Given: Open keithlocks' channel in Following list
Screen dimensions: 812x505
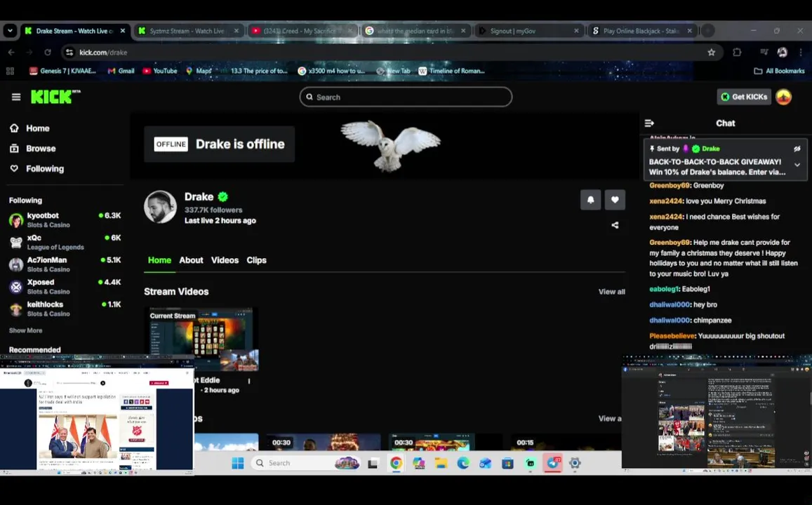Looking at the screenshot, I should [x=65, y=309].
